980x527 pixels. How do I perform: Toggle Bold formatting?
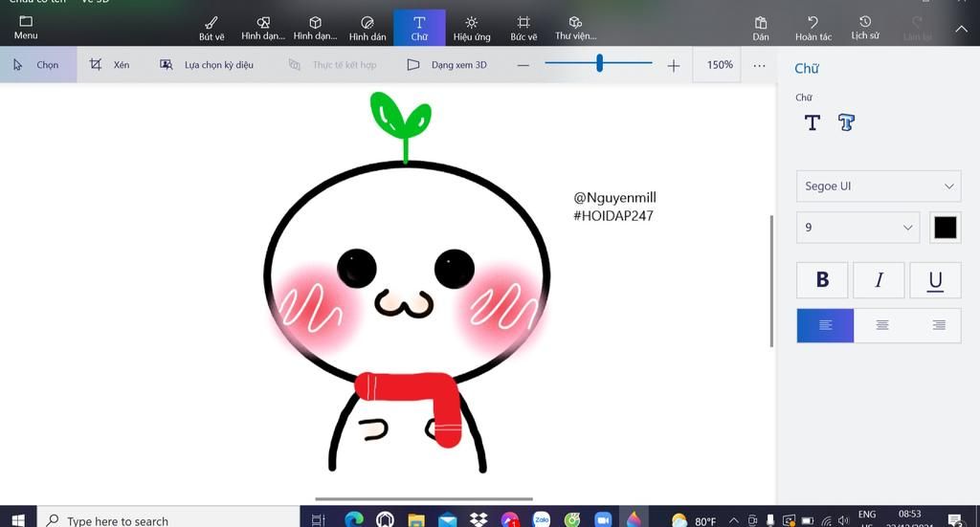[x=822, y=279]
